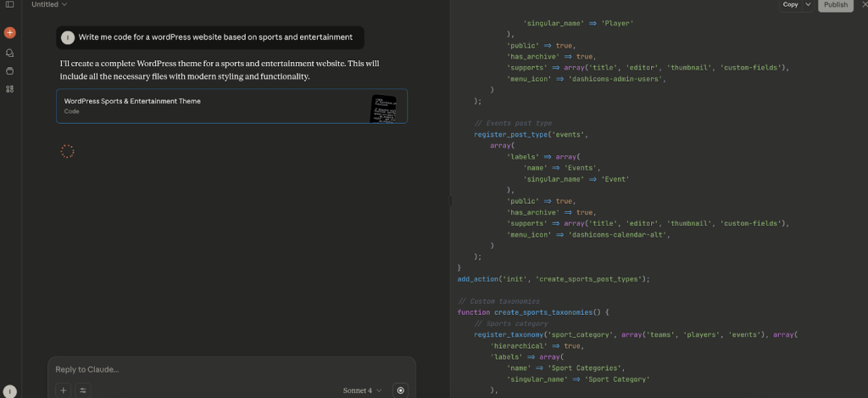The height and width of the screenshot is (398, 868).
Task: Click the user message about WordPress website
Action: (215, 37)
